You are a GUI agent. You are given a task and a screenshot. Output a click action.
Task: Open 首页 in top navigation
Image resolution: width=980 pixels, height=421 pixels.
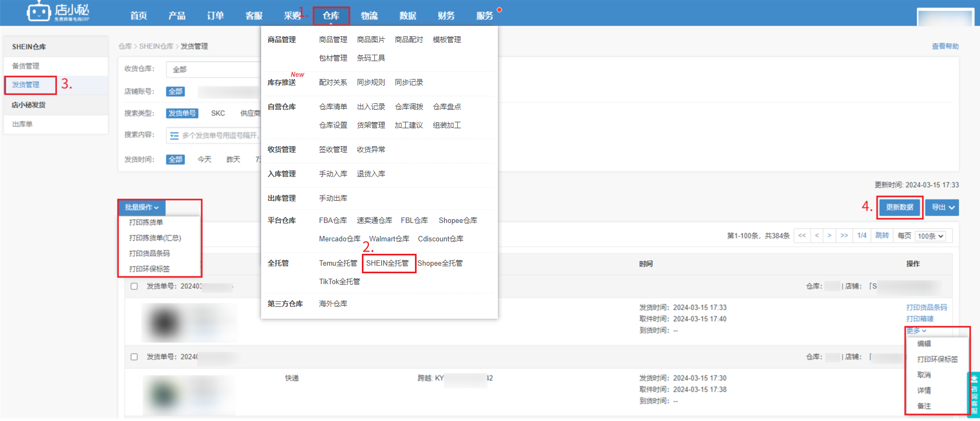point(139,16)
